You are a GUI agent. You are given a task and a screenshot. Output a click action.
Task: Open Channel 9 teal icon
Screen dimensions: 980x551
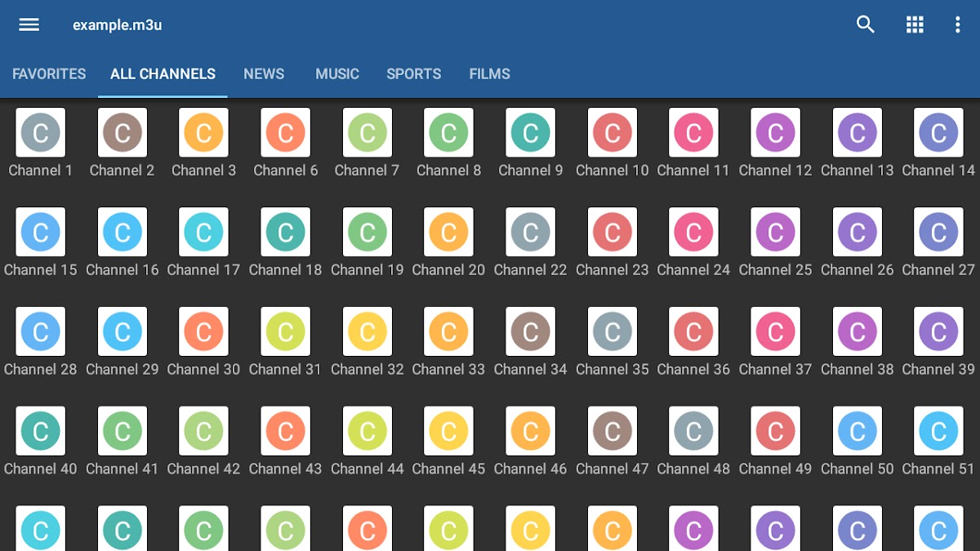click(531, 133)
